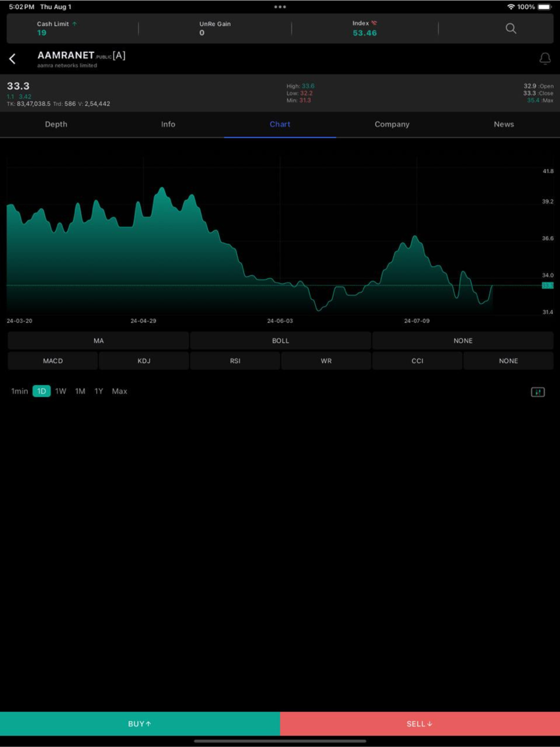Select the Chart tab

(280, 124)
